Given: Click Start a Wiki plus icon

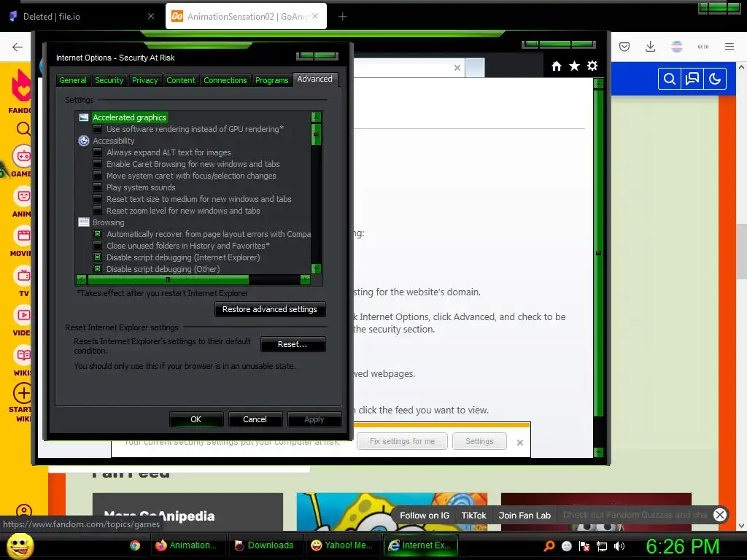Looking at the screenshot, I should click(x=23, y=393).
